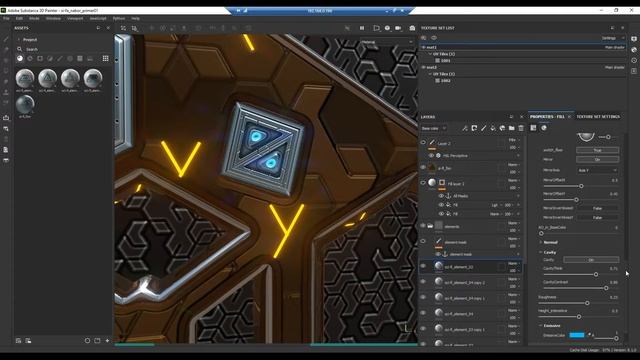Filter assets by textures checker icon
This screenshot has height=360, width=640.
[x=80, y=58]
